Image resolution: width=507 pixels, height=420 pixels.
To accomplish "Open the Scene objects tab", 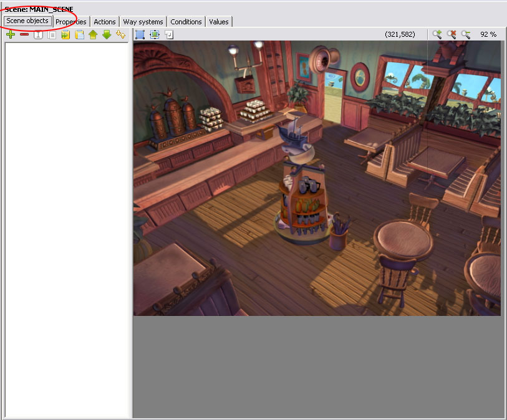I will pos(27,21).
